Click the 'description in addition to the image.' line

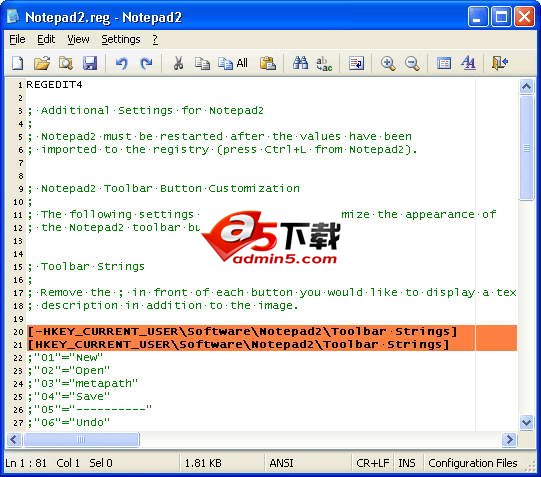(163, 306)
